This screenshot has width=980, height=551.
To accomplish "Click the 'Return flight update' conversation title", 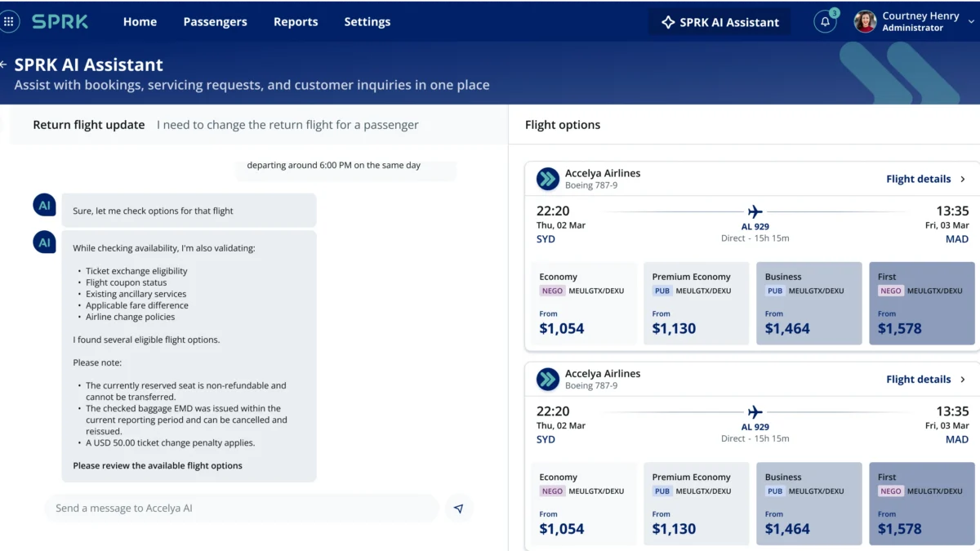I will click(89, 125).
